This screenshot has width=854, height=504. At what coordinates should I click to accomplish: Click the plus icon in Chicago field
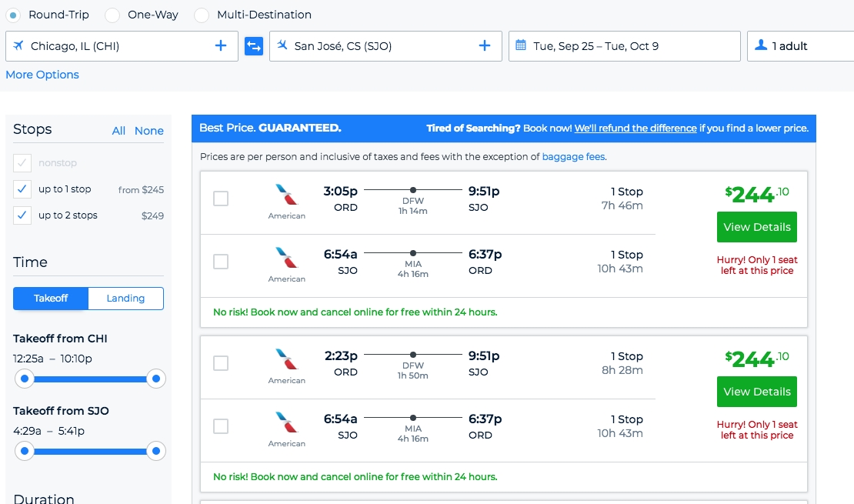(x=221, y=46)
